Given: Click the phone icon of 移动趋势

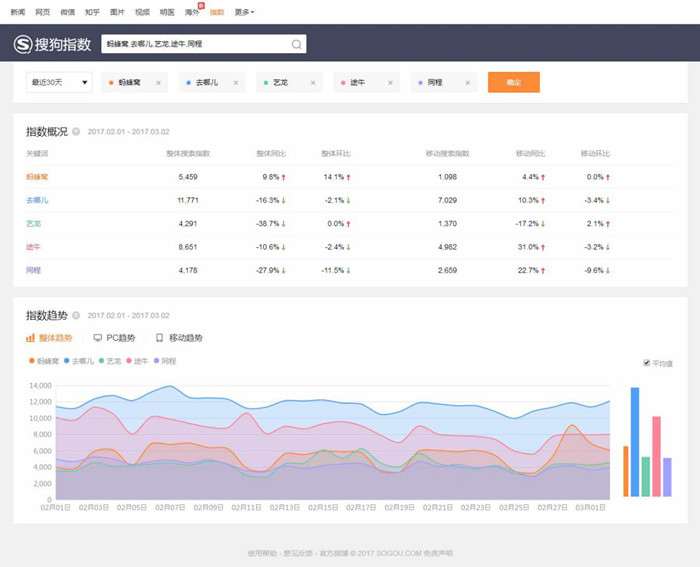Looking at the screenshot, I should 159,338.
